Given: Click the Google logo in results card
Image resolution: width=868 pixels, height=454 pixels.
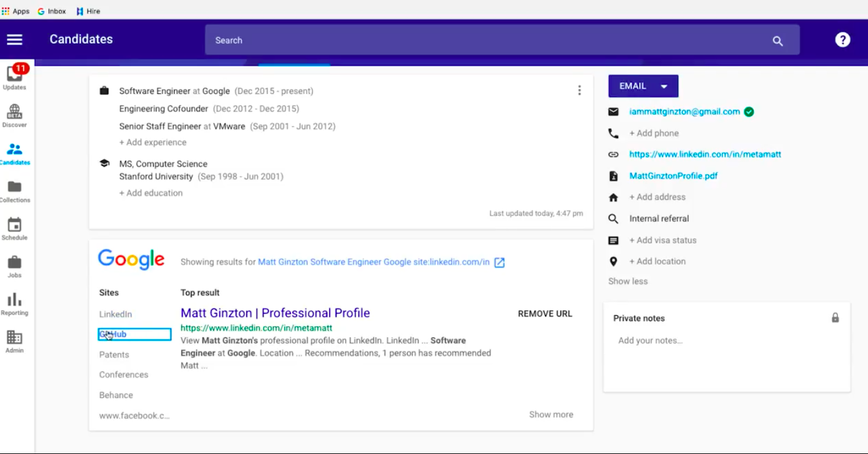Looking at the screenshot, I should 131,260.
